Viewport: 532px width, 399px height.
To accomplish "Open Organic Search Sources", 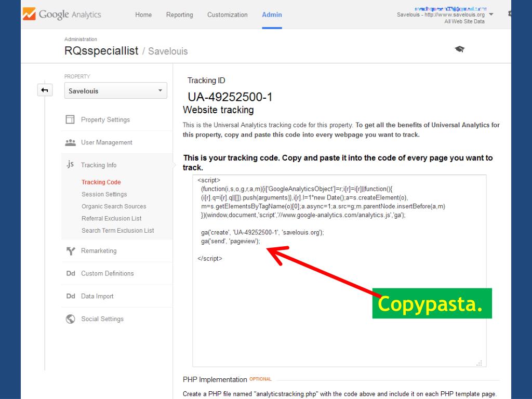I will click(114, 206).
